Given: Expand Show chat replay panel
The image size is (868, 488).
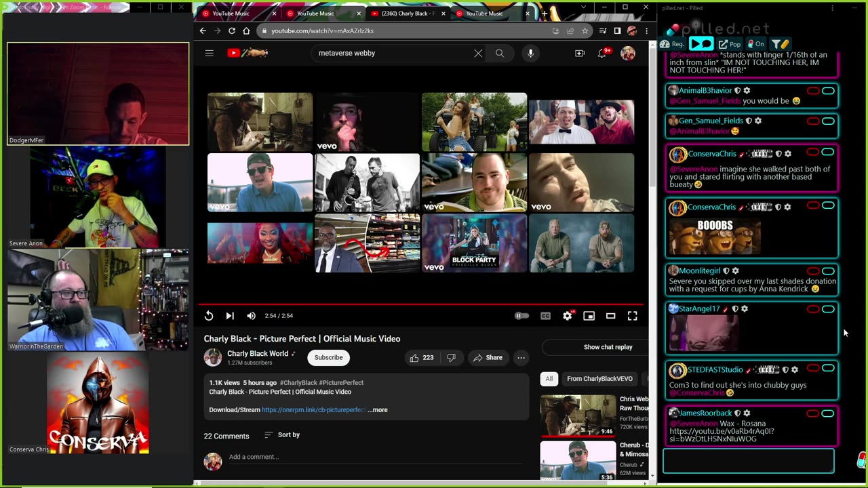Looking at the screenshot, I should pos(608,347).
